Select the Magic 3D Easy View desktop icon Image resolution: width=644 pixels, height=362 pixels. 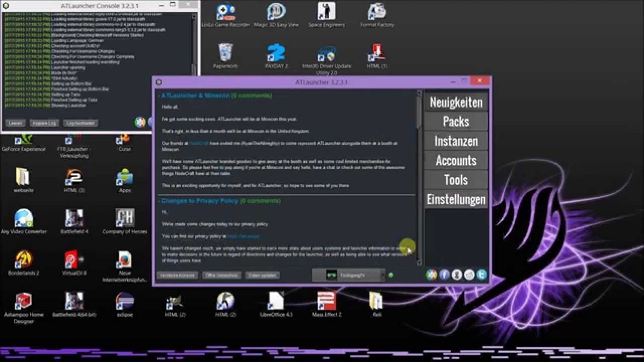coord(276,16)
